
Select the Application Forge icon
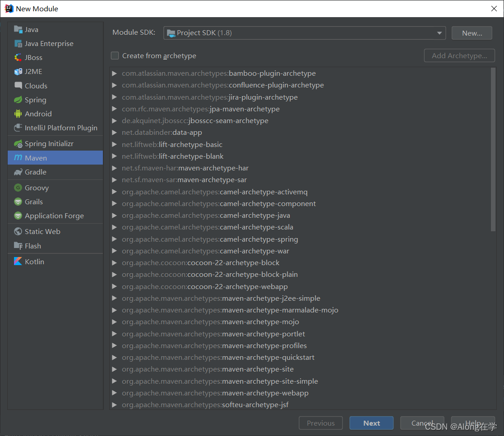(x=18, y=216)
